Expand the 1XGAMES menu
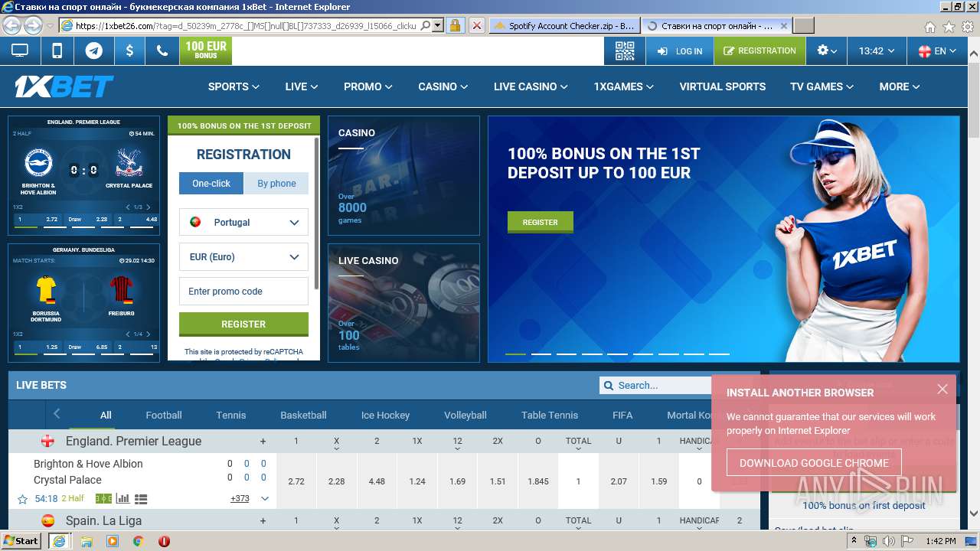Viewport: 980px width, 551px height. 624,86
